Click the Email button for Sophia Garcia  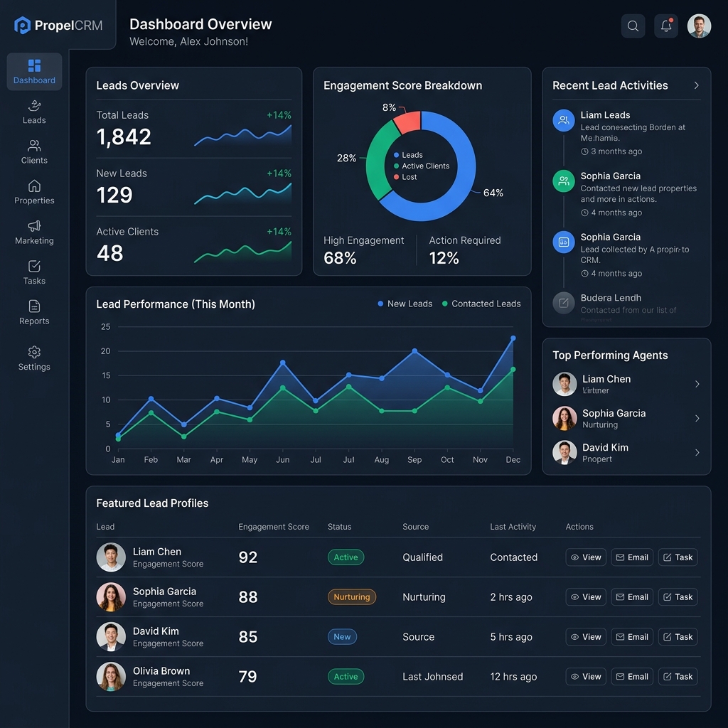(632, 597)
